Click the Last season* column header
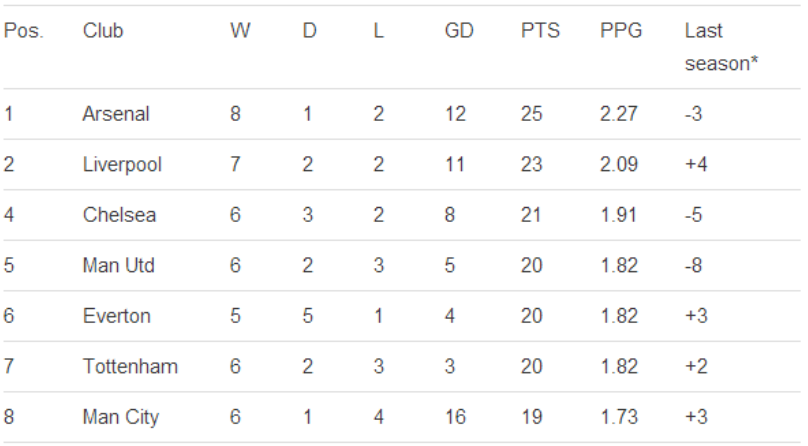Screen dimensions: 808x446 (x=721, y=47)
